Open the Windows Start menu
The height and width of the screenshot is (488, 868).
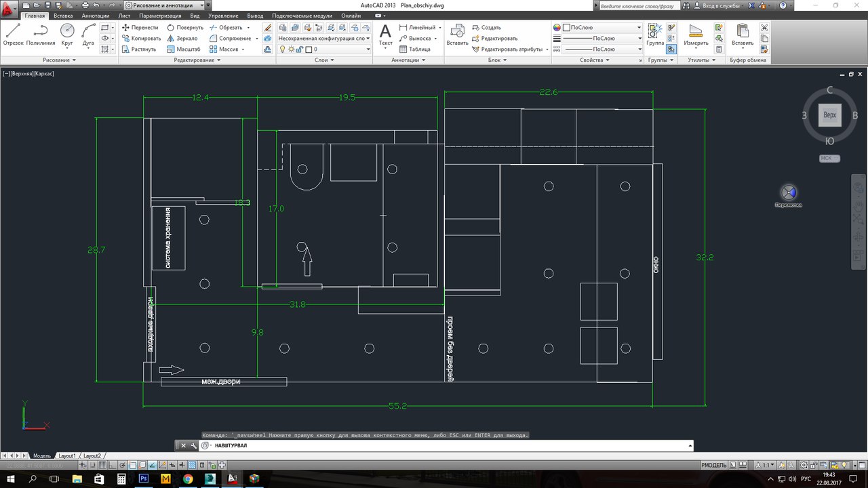pos(9,479)
